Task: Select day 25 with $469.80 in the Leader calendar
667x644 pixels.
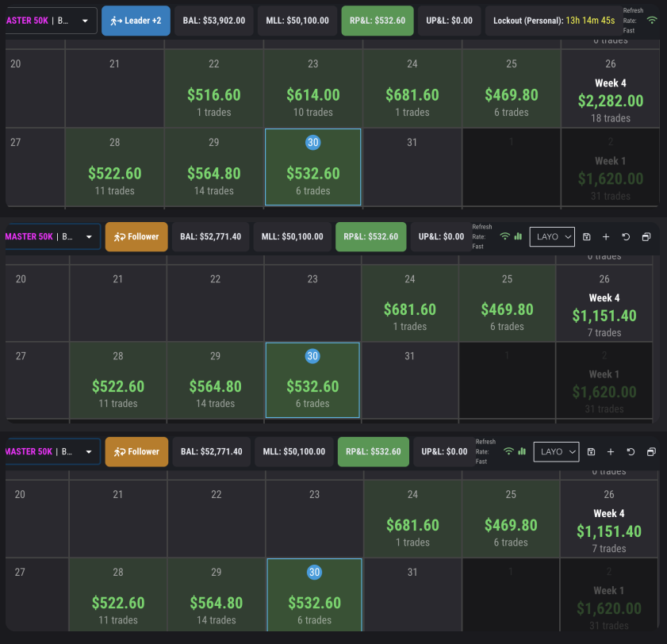Action: click(512, 89)
